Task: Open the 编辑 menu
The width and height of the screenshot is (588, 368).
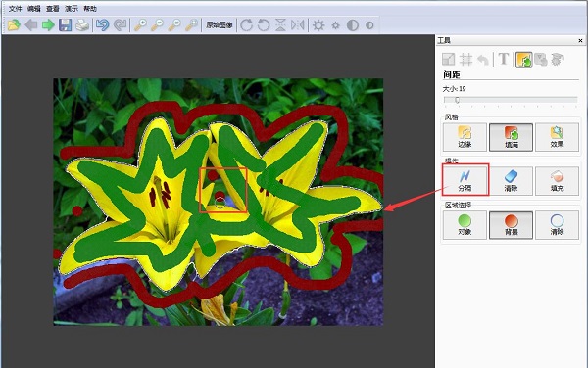Action: tap(33, 8)
